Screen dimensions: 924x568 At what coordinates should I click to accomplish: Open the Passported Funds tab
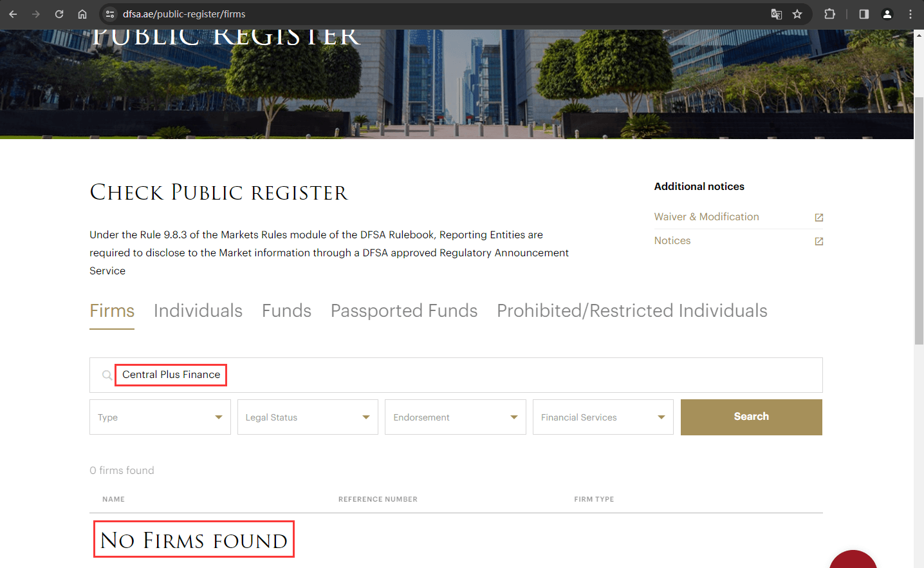404,311
